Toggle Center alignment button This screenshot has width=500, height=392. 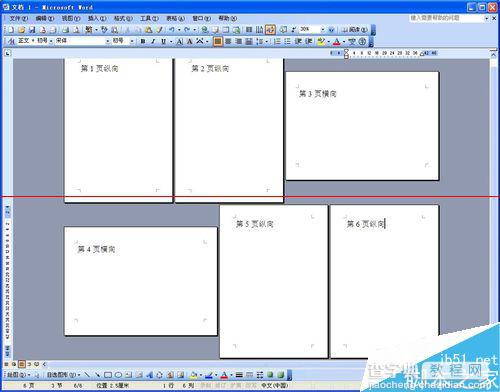[x=228, y=41]
